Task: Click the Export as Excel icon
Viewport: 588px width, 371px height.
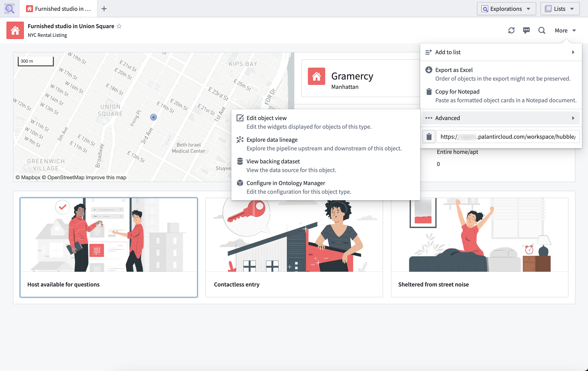Action: pos(429,70)
